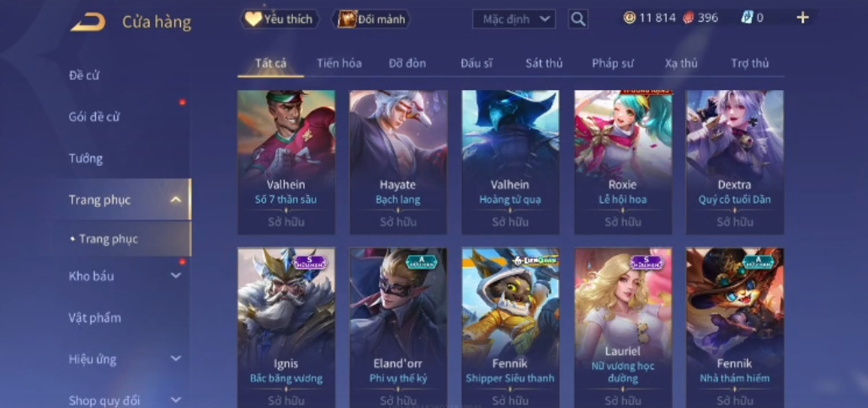Expand the Hiệu ứng sidebar section
Image resolution: width=868 pixels, height=408 pixels.
coord(175,359)
